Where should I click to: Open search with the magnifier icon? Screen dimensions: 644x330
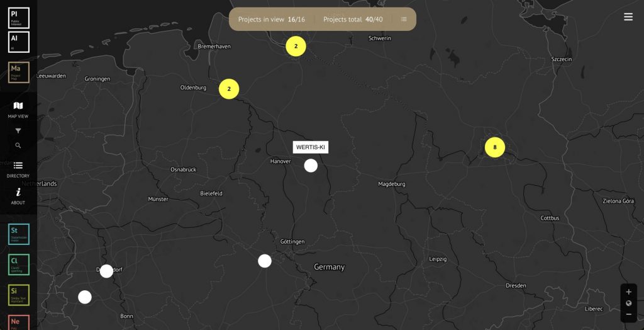pyautogui.click(x=18, y=145)
